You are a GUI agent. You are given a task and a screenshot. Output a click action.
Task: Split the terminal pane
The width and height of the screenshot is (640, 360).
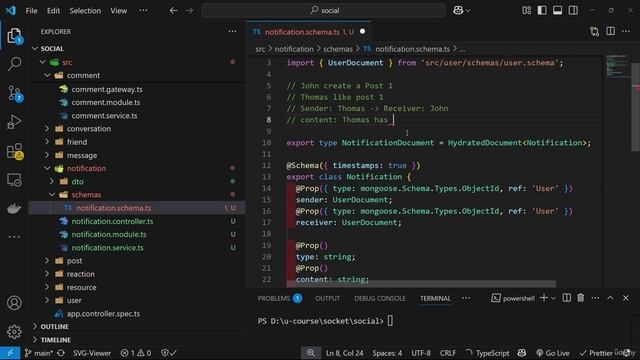tap(567, 298)
